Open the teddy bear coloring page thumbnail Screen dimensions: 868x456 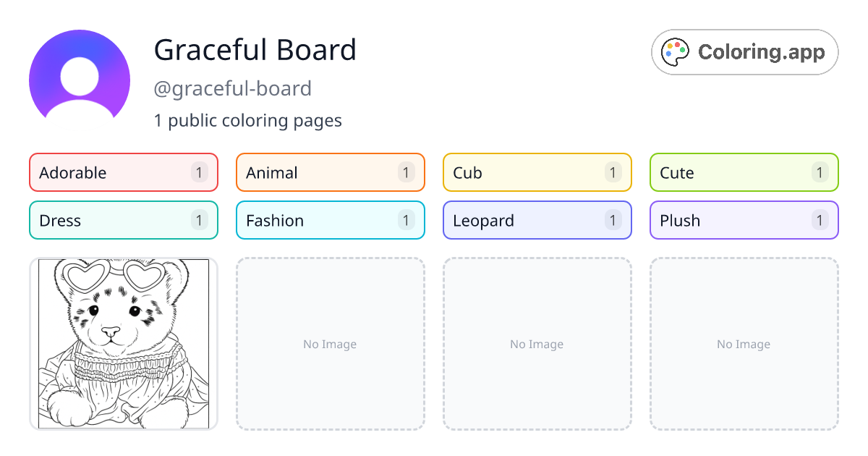pyautogui.click(x=123, y=344)
